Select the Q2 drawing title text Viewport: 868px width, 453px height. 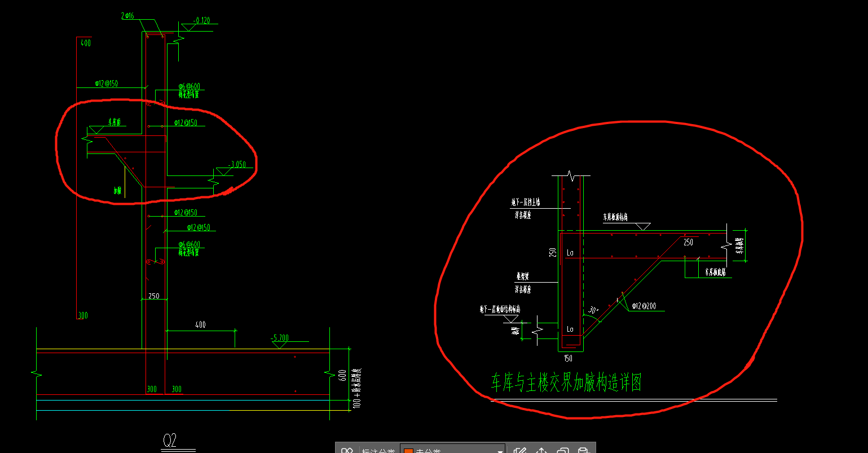(x=170, y=441)
